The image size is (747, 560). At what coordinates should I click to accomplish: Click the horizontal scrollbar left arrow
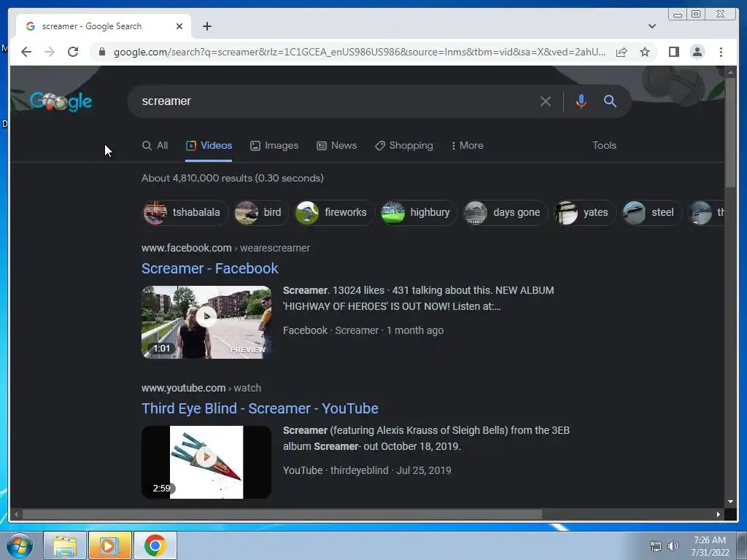pyautogui.click(x=16, y=514)
